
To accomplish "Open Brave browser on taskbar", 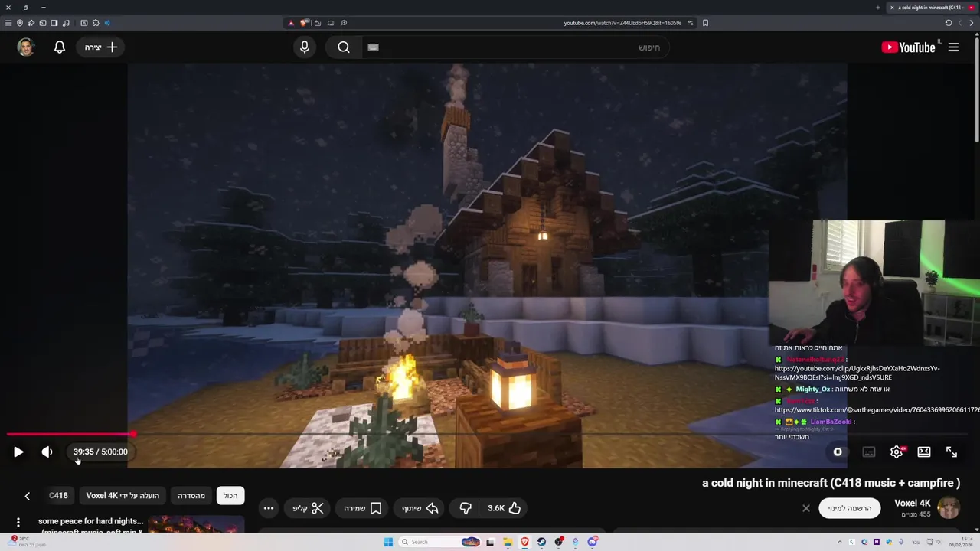I will (524, 542).
